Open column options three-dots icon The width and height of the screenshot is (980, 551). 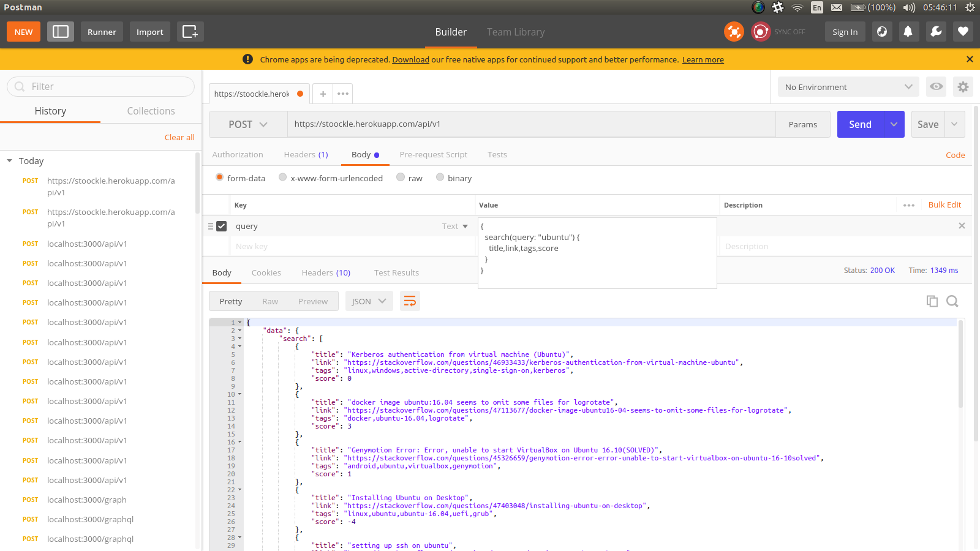909,205
